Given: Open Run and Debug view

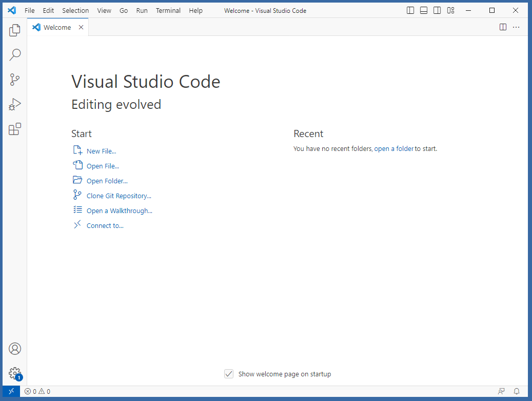Looking at the screenshot, I should [15, 104].
